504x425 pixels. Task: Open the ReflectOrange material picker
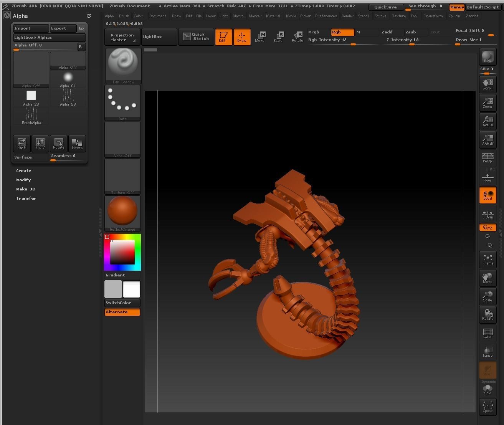(x=122, y=213)
